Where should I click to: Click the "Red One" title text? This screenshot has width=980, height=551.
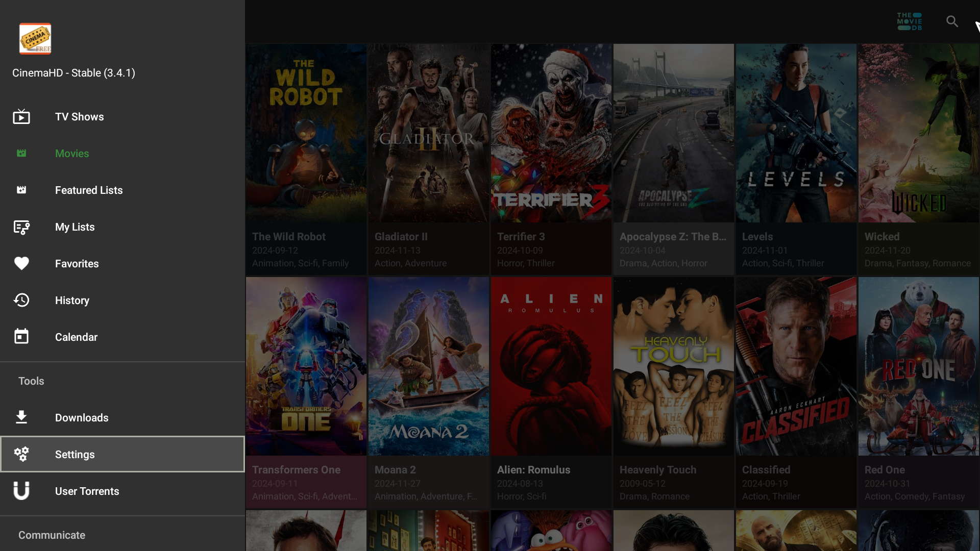click(x=885, y=470)
